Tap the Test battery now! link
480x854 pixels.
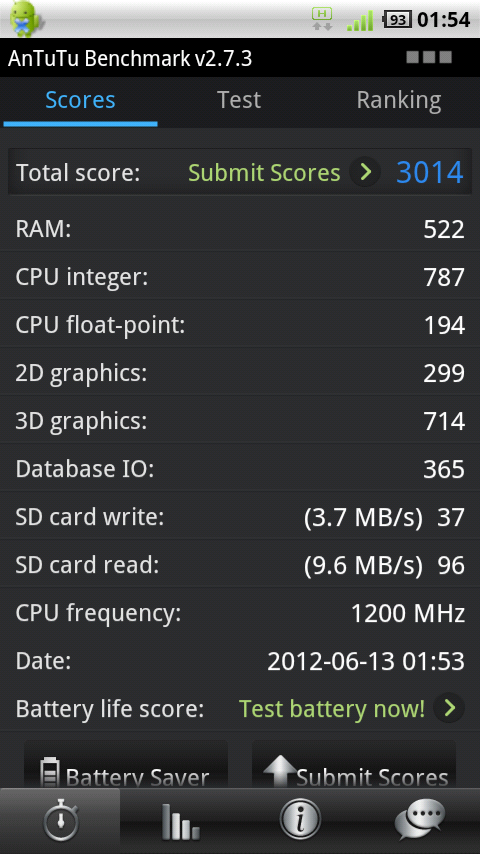coord(332,709)
